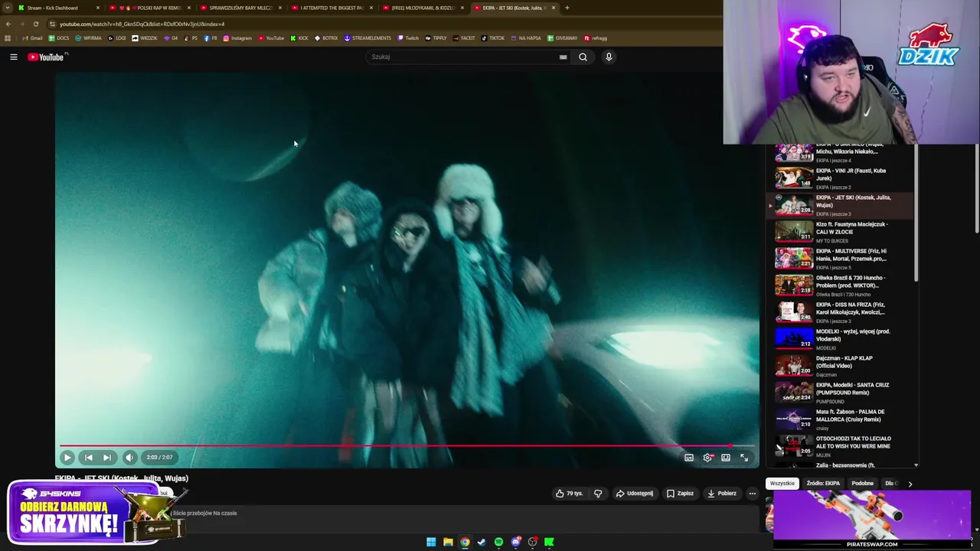Image resolution: width=980 pixels, height=551 pixels.
Task: Click the Zapisz save button
Action: pos(680,494)
